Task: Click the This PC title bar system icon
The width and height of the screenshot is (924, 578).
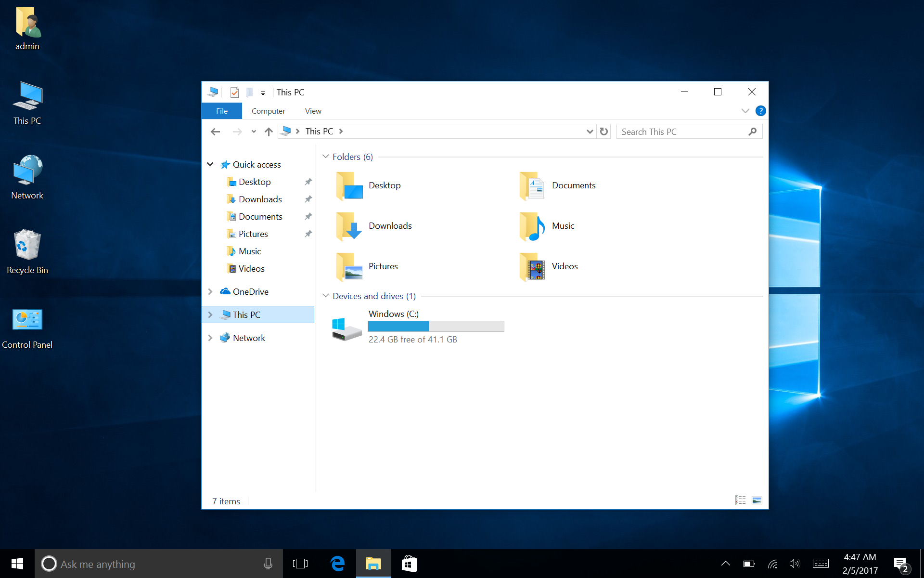Action: (213, 92)
